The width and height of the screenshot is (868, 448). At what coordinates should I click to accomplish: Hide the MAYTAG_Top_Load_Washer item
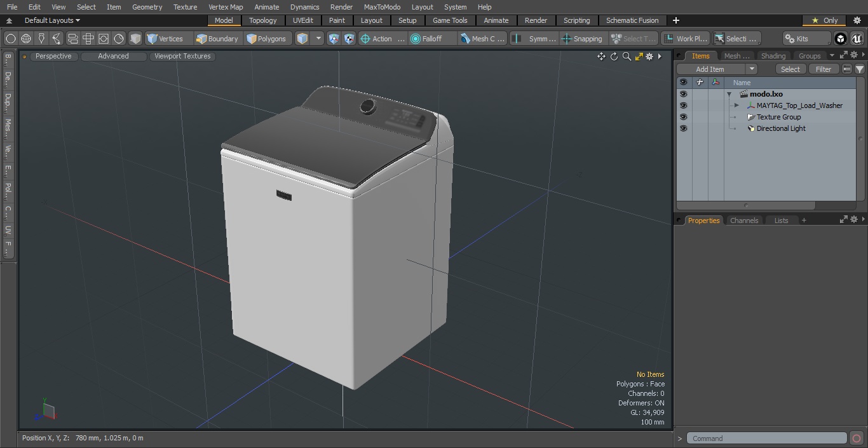click(683, 105)
